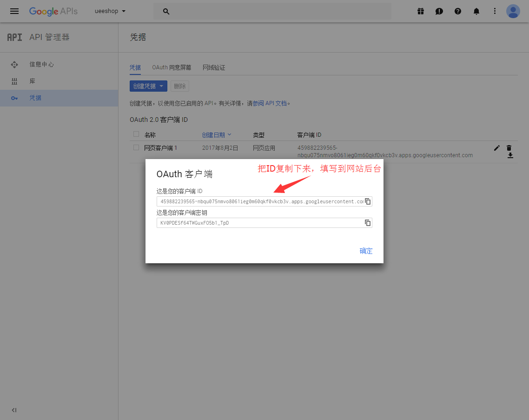Open the help question mark icon
The width and height of the screenshot is (529, 420).
pyautogui.click(x=457, y=11)
